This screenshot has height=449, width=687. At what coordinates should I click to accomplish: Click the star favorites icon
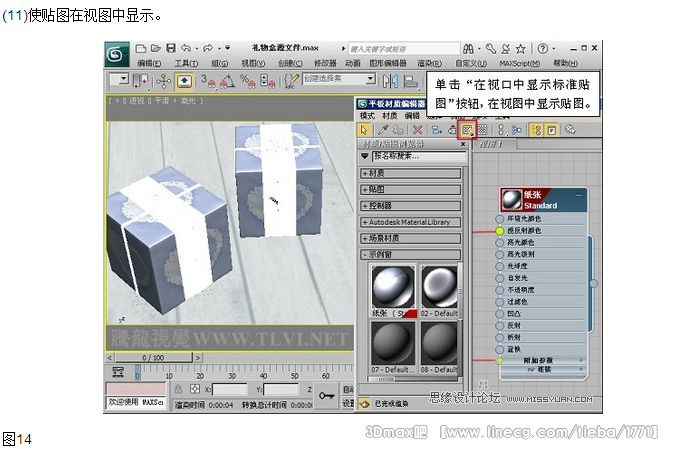pos(521,49)
